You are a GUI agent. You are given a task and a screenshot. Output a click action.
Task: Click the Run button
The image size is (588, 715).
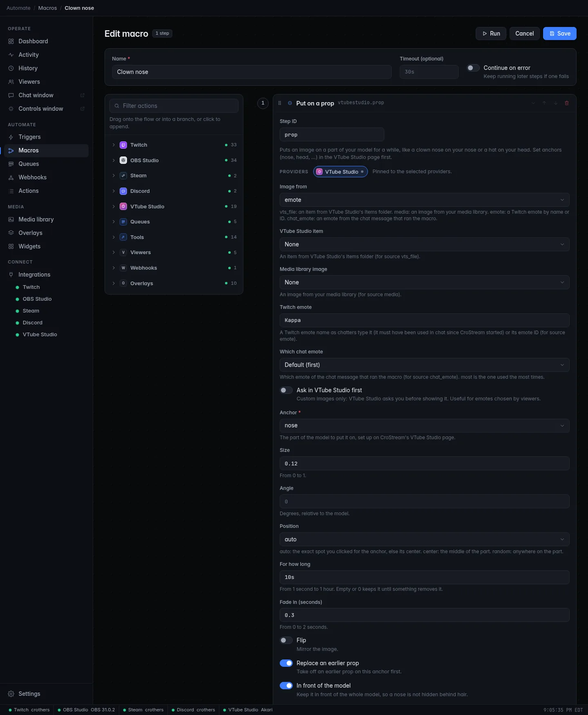491,34
